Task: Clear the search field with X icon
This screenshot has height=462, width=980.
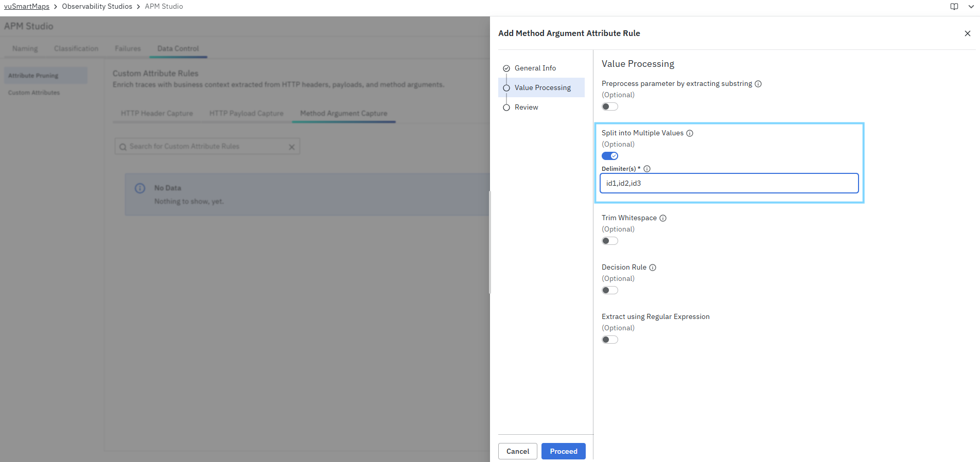Action: (292, 147)
